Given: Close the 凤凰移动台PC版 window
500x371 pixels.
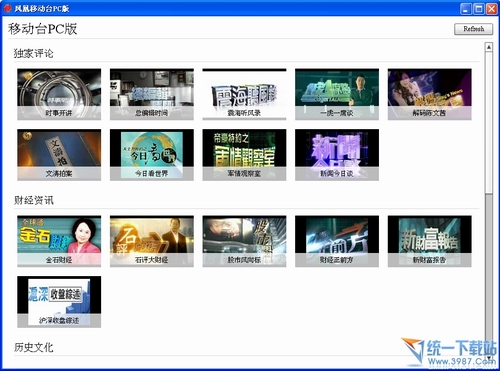Looking at the screenshot, I should (x=492, y=9).
